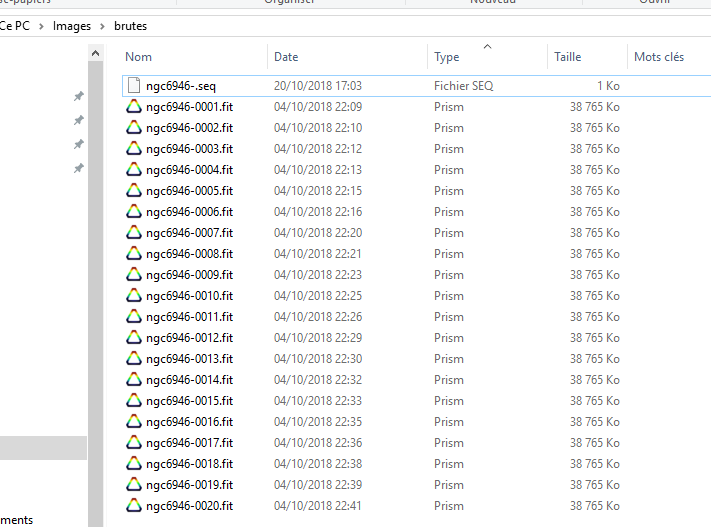
Task: Select the file name ngc6946-0015.fit
Action: [190, 400]
